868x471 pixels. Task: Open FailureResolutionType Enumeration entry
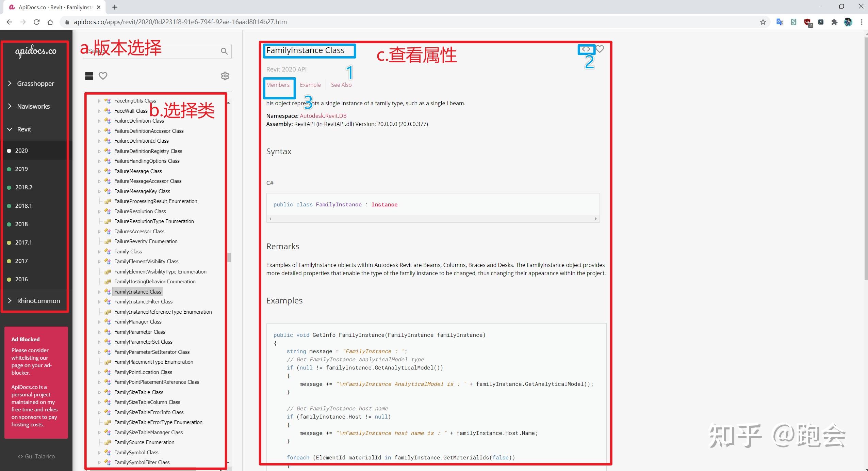(154, 221)
